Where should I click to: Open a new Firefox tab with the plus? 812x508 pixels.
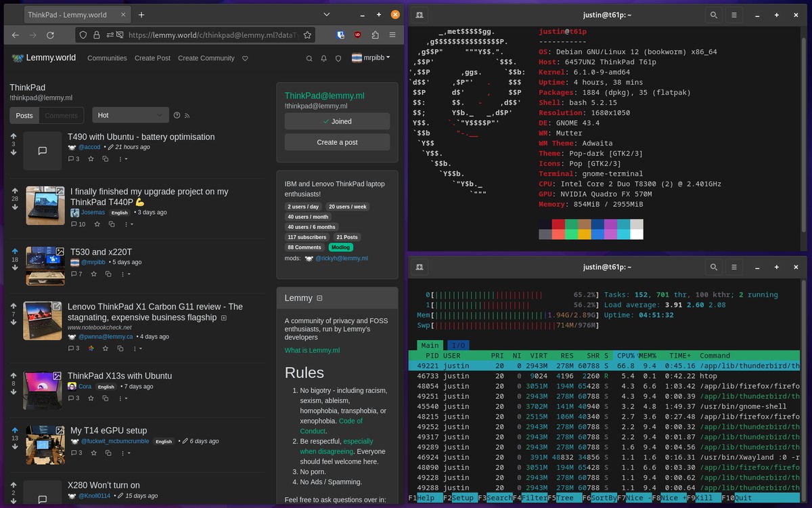141,15
